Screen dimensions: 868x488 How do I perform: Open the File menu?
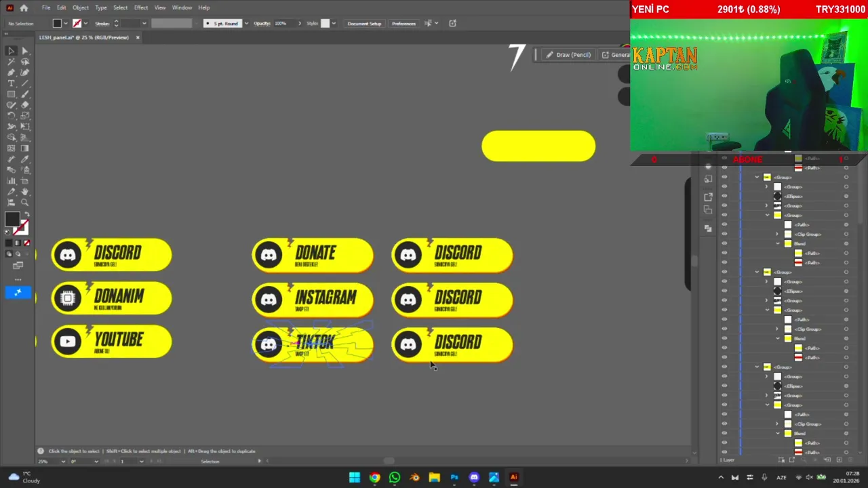click(45, 7)
